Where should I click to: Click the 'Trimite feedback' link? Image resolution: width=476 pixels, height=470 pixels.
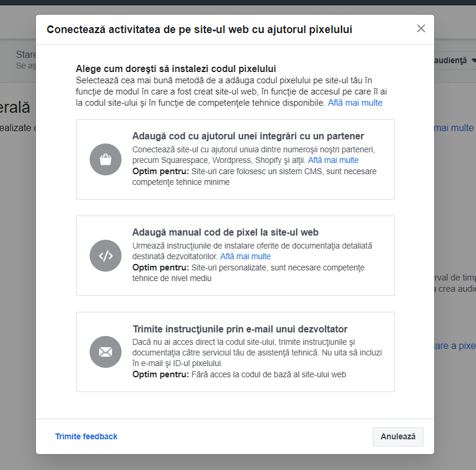86,436
